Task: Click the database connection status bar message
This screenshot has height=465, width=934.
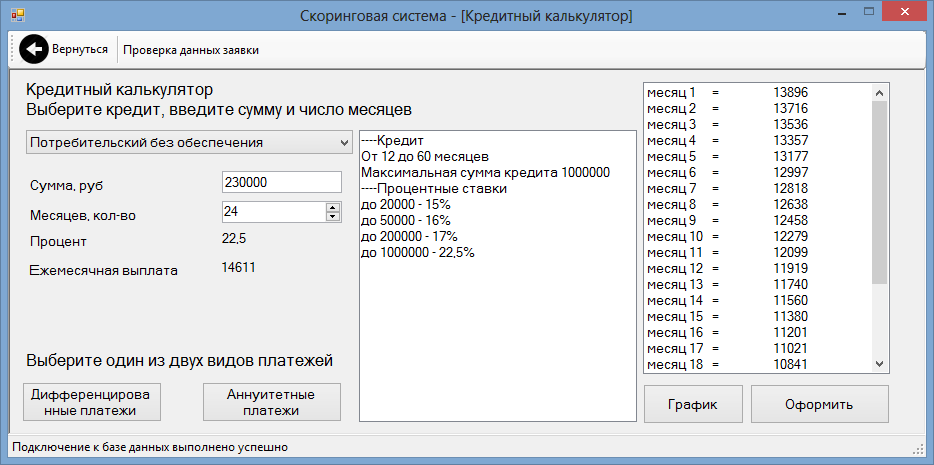Action: pyautogui.click(x=150, y=447)
